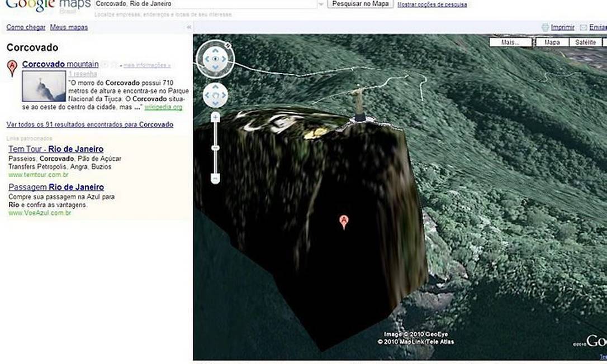607x364 pixels.
Task: Open the search suggestions dropdown arrow
Action: [x=320, y=3]
